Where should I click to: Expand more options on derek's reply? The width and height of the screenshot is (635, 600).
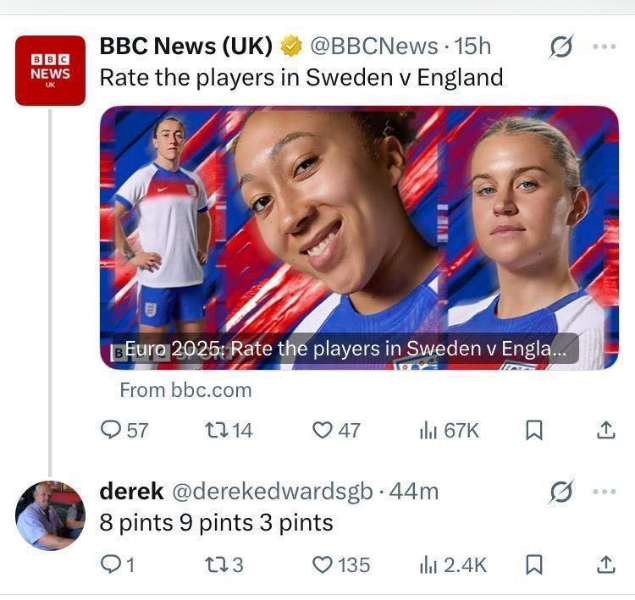(604, 491)
